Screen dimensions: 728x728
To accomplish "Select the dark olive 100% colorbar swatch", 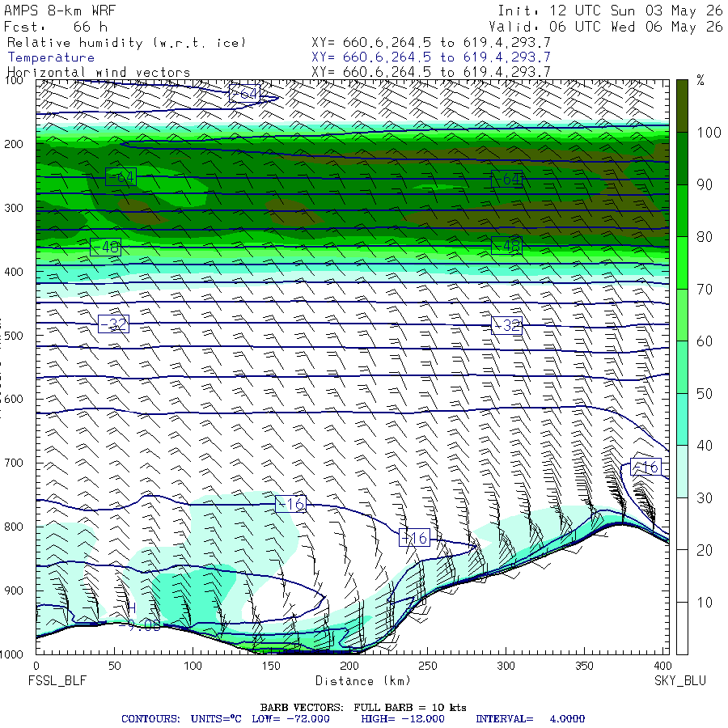I will [682, 106].
